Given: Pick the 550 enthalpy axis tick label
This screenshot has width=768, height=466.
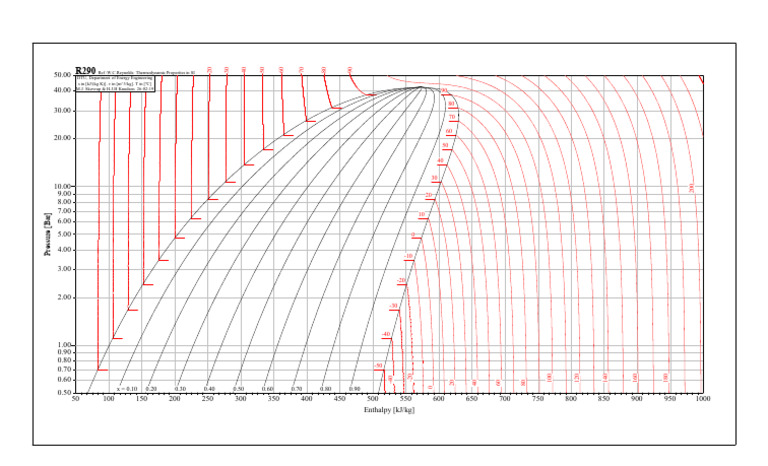Looking at the screenshot, I should click(x=406, y=399).
